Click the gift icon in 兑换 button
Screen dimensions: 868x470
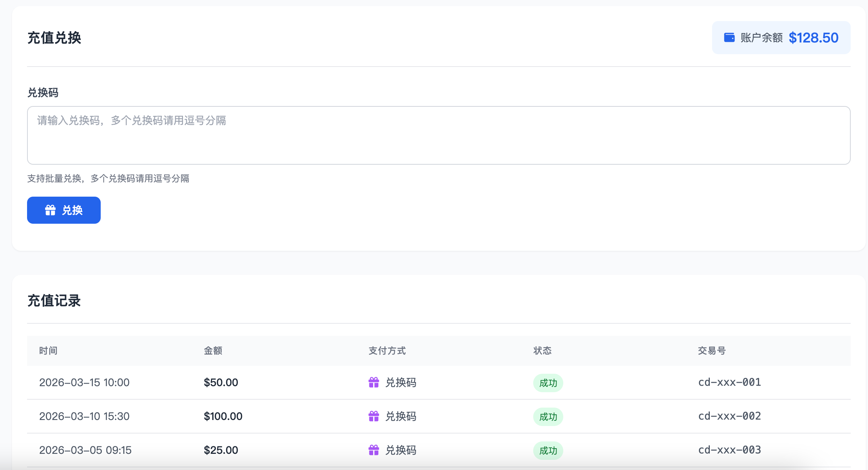(50, 210)
